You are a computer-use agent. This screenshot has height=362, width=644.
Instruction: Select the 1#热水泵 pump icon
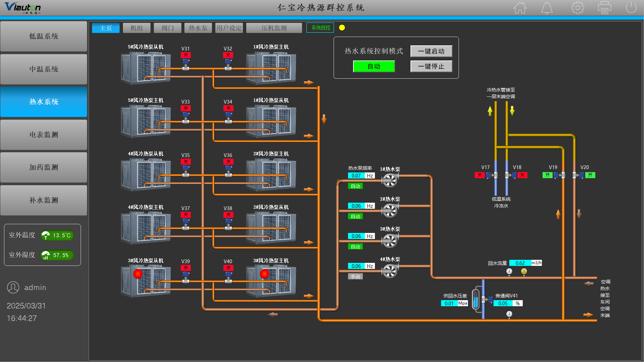[390, 180]
